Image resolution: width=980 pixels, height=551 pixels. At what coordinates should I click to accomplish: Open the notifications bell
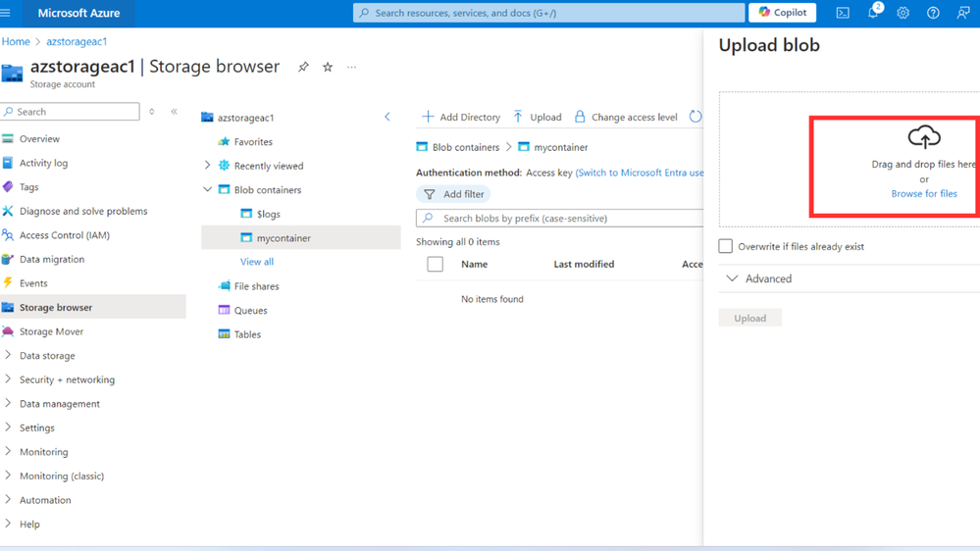coord(874,12)
